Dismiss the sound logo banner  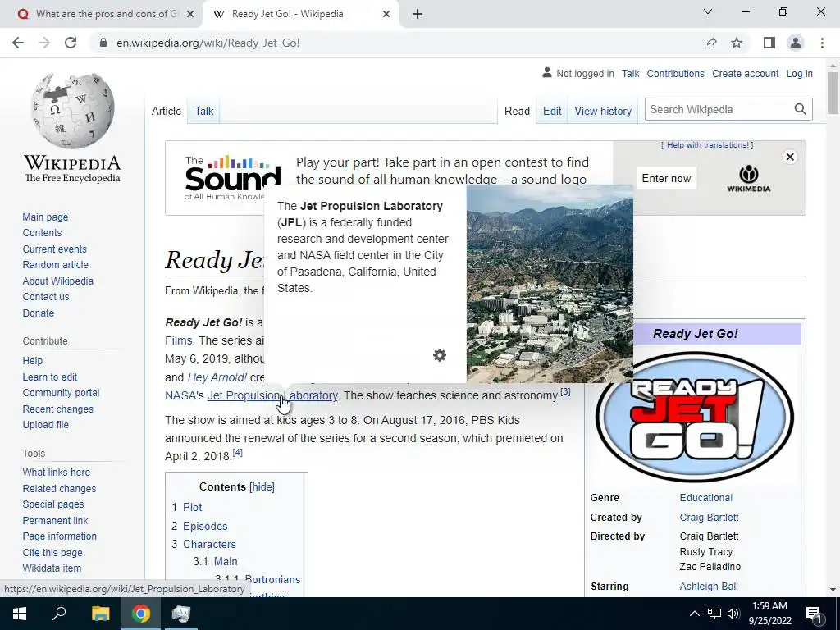pyautogui.click(x=790, y=157)
